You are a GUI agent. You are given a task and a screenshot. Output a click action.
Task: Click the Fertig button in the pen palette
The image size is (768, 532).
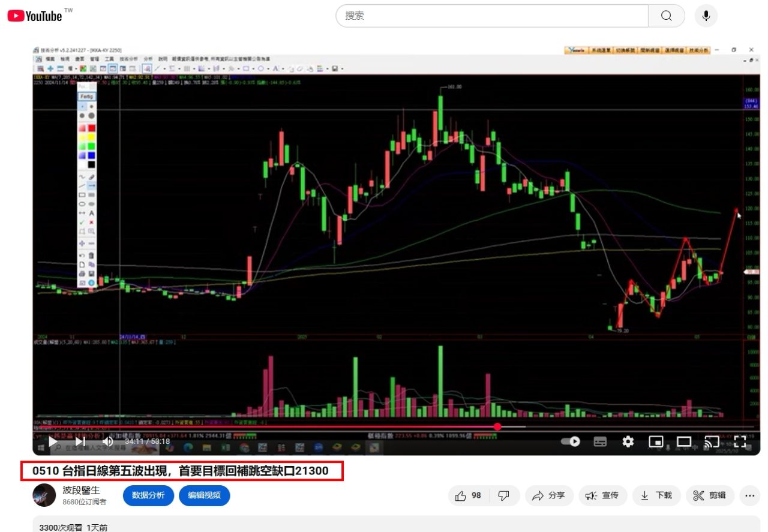pyautogui.click(x=86, y=96)
